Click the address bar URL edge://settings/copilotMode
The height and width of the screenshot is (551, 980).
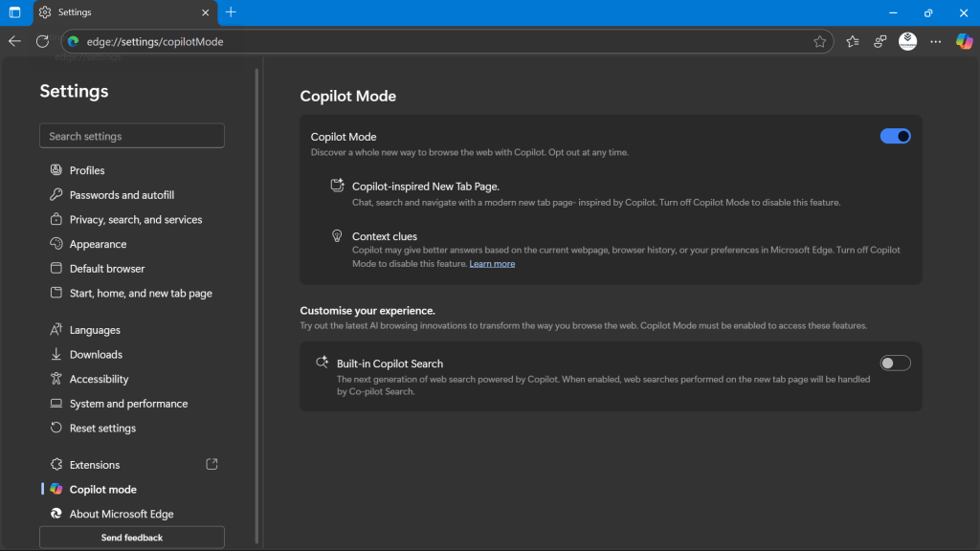(155, 42)
